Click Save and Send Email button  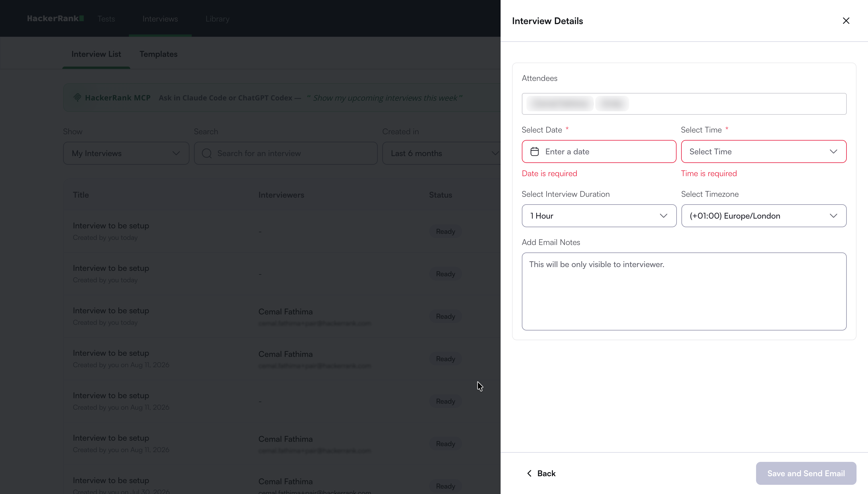tap(806, 473)
